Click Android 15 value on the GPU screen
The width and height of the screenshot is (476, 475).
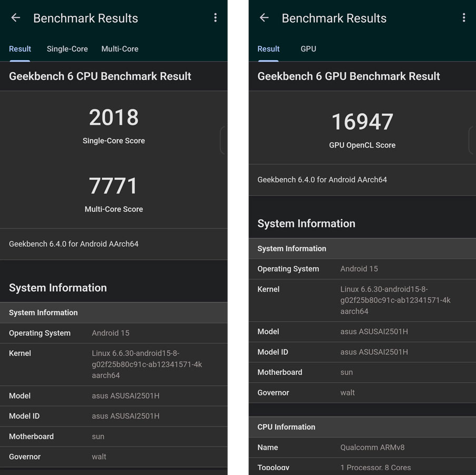[359, 269]
